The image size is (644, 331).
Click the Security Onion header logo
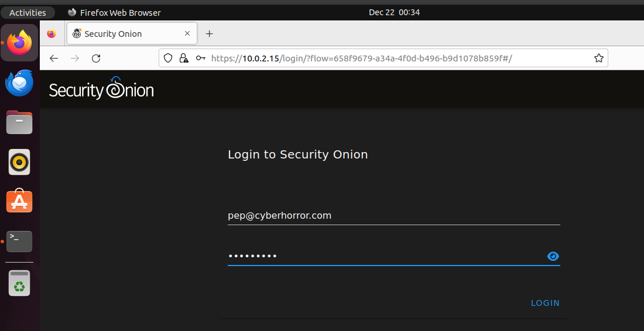101,89
